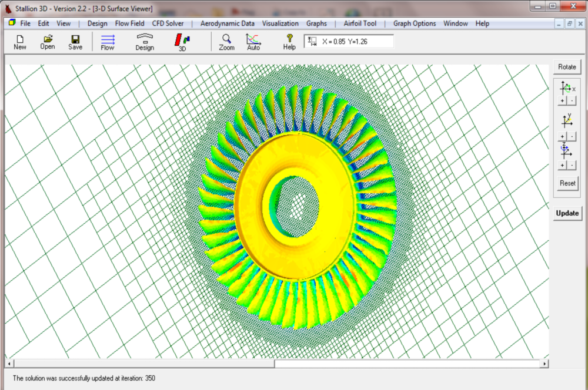
Task: Click the Stallion 3D horse title icon
Action: click(x=8, y=8)
